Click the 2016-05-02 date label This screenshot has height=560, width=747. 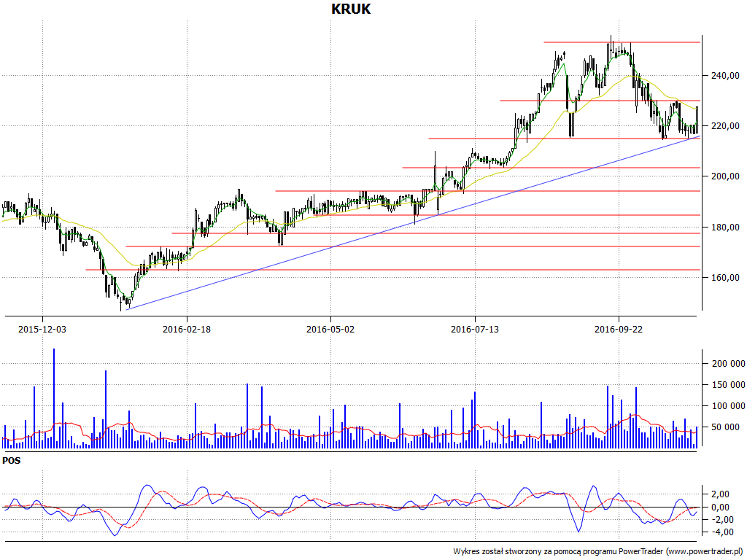330,329
